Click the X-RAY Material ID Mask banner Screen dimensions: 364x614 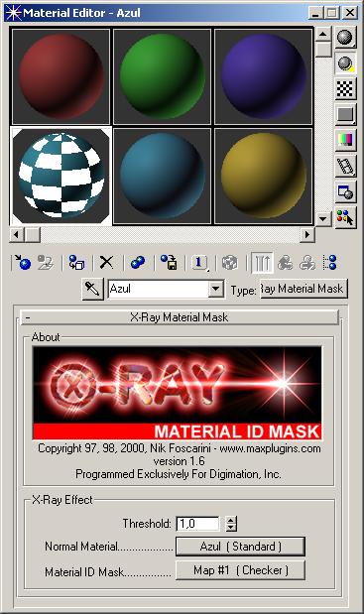click(x=178, y=393)
